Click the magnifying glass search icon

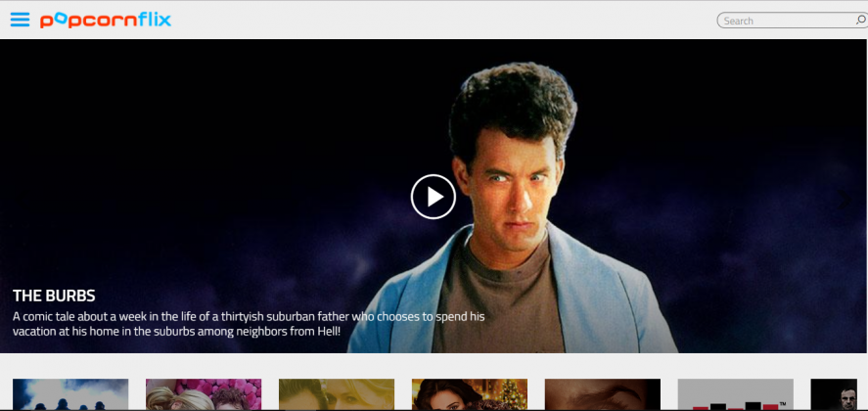tap(861, 21)
